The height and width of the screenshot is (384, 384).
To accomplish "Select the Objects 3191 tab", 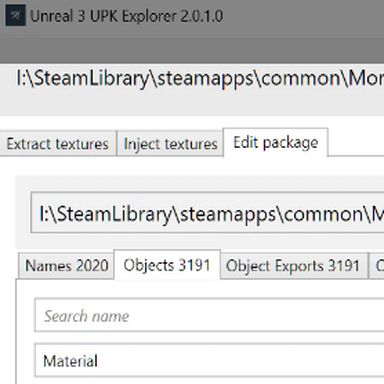I will coord(167,265).
